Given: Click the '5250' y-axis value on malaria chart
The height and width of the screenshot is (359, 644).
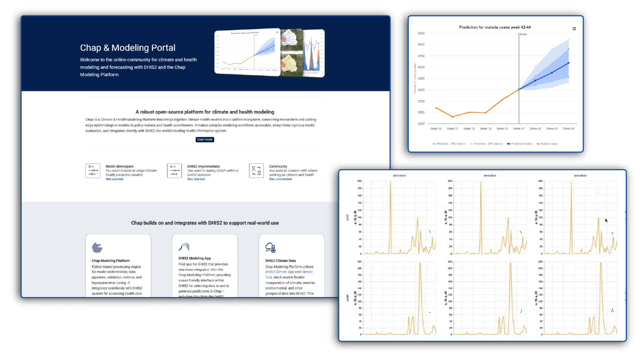Looking at the screenshot, I should (x=421, y=33).
